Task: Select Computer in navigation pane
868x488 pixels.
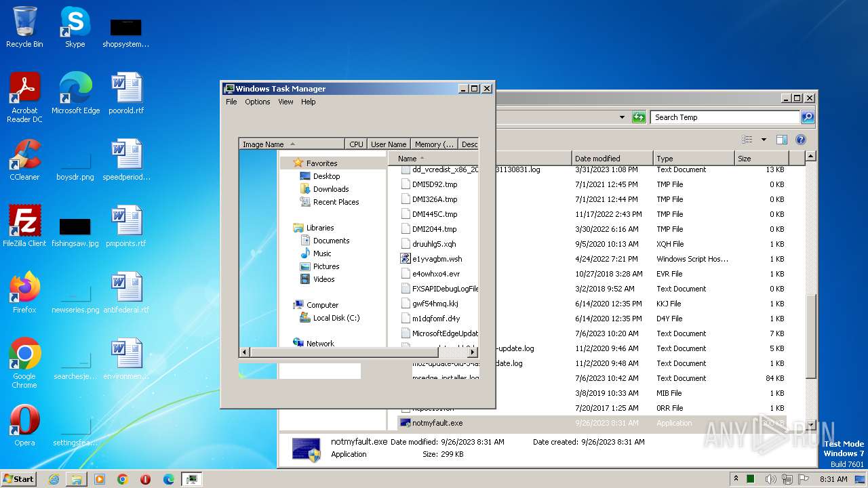Action: [322, 305]
